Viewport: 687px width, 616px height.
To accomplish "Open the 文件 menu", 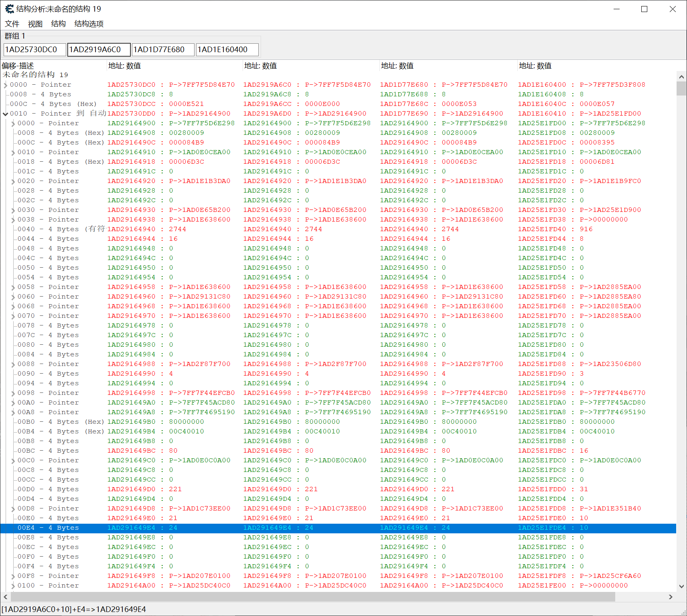I will [x=12, y=24].
